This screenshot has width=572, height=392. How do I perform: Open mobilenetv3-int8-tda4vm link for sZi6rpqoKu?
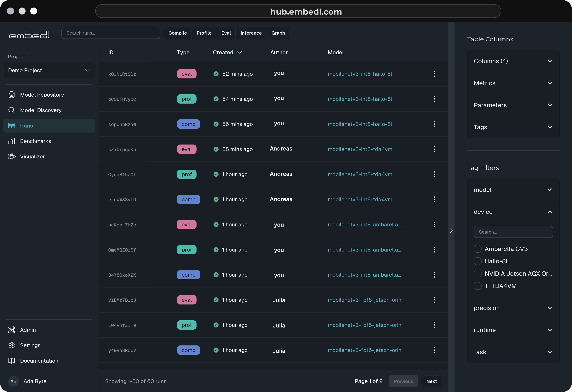(360, 149)
